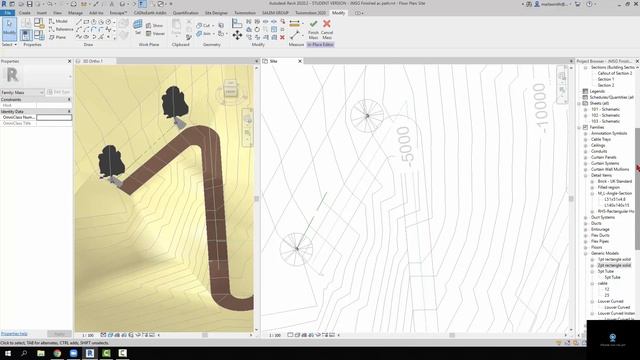Collapse the Identity Data section in Properties
Screen dimensions: 640x360
69,111
